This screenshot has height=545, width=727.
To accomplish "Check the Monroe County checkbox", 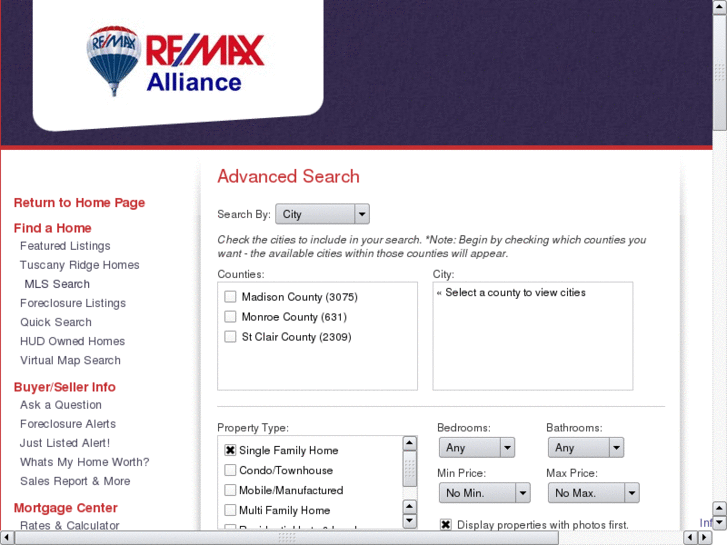I will pos(230,316).
